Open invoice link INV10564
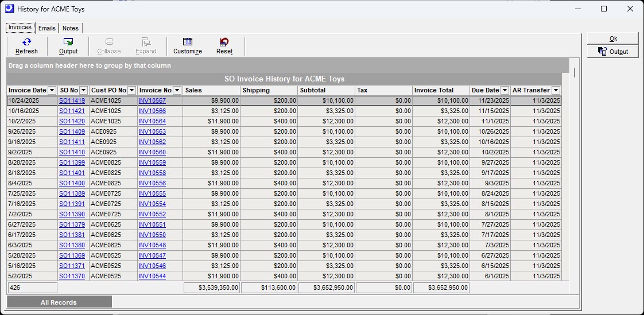 [x=152, y=121]
